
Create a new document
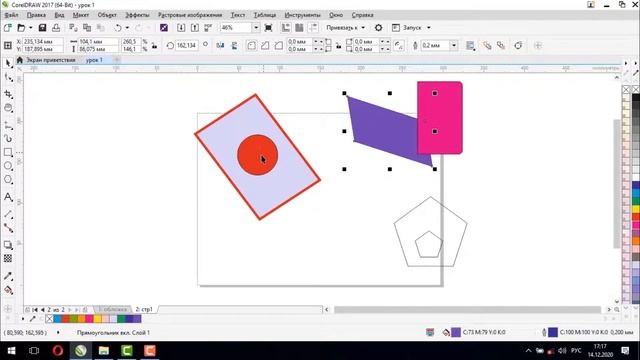pos(7,28)
